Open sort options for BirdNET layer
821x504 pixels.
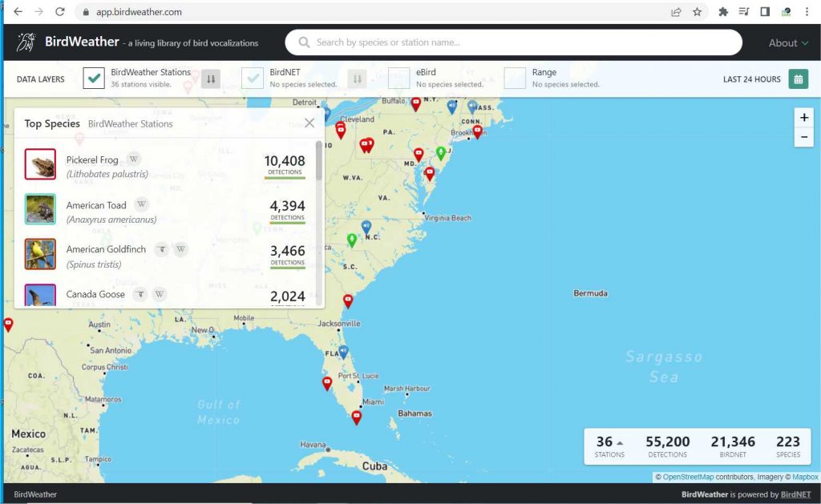click(x=357, y=79)
